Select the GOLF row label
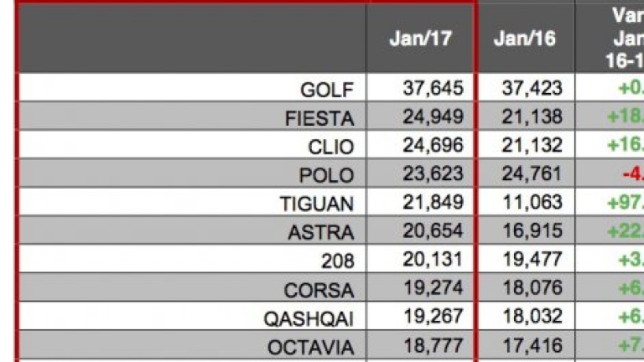Screen dimensions: 644x362 click(x=327, y=89)
